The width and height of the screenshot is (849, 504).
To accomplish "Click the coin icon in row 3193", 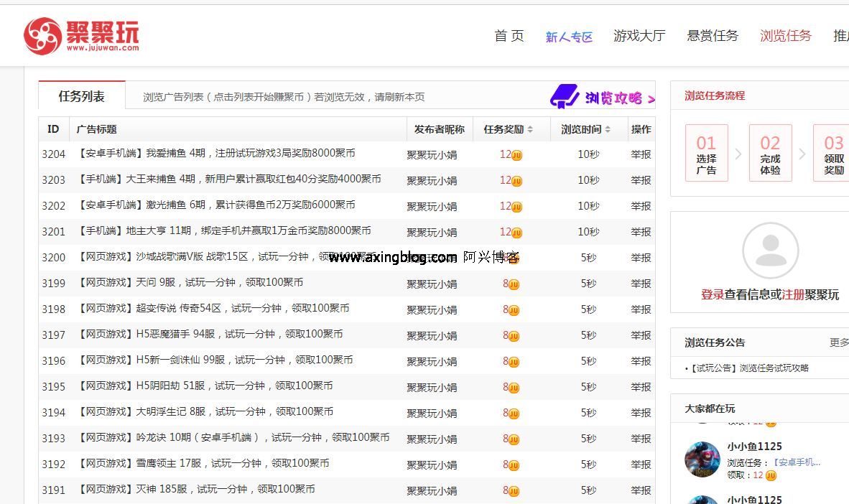I will pyautogui.click(x=514, y=439).
